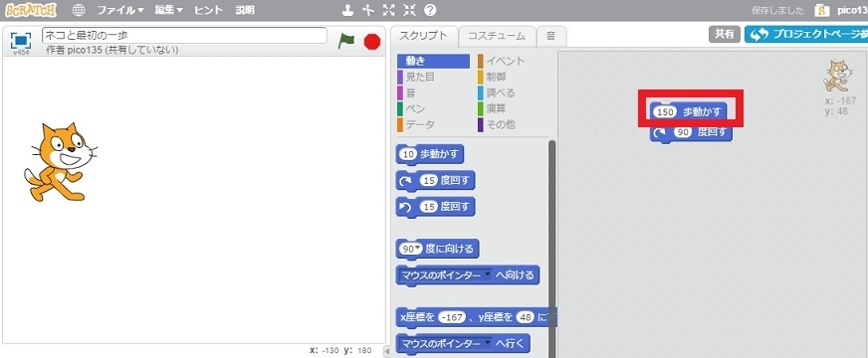Open the ヒント menu item

[209, 10]
